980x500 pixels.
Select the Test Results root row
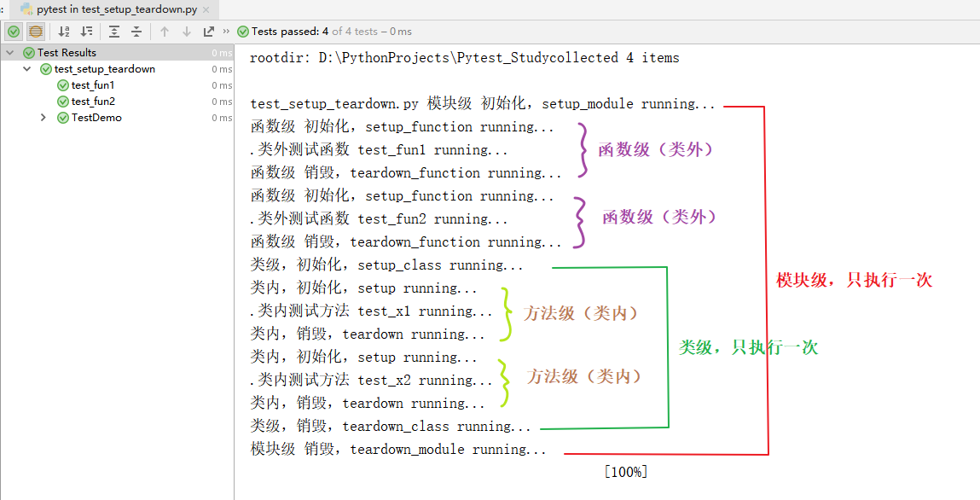(117, 53)
